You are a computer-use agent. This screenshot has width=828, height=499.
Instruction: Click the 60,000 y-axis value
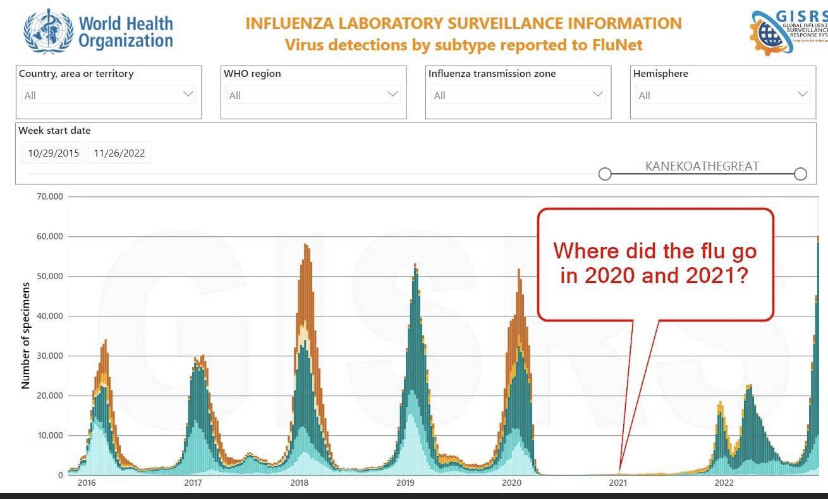pyautogui.click(x=50, y=237)
